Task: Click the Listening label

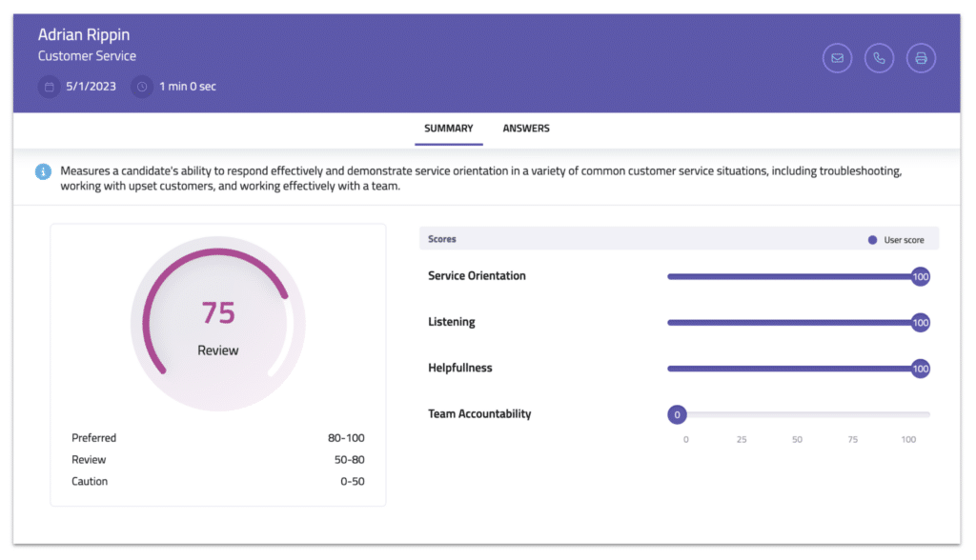Action: pos(451,322)
